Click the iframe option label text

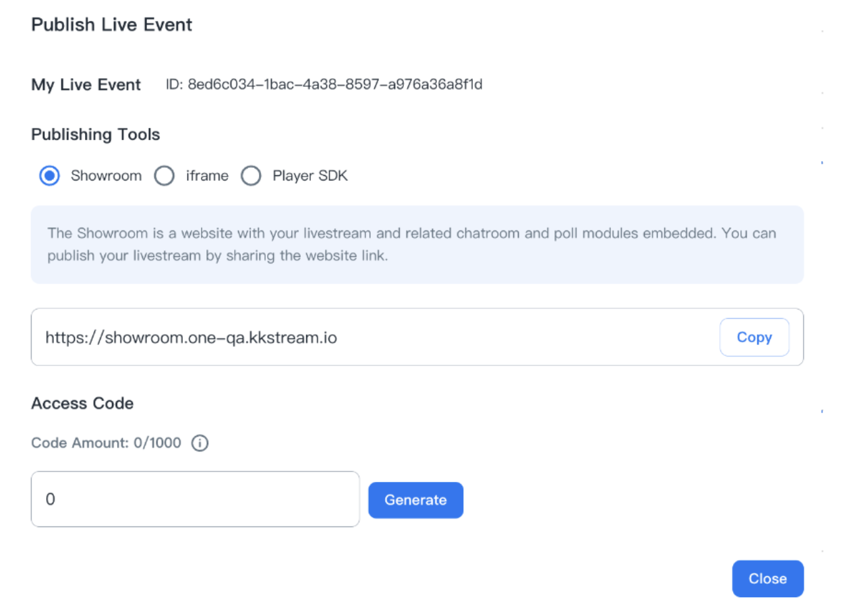click(x=207, y=177)
